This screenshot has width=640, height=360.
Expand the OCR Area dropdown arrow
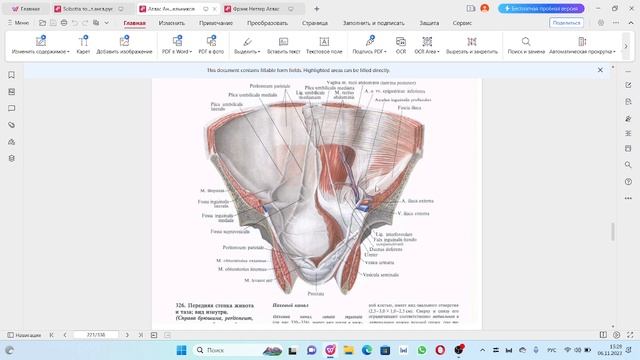coord(438,52)
